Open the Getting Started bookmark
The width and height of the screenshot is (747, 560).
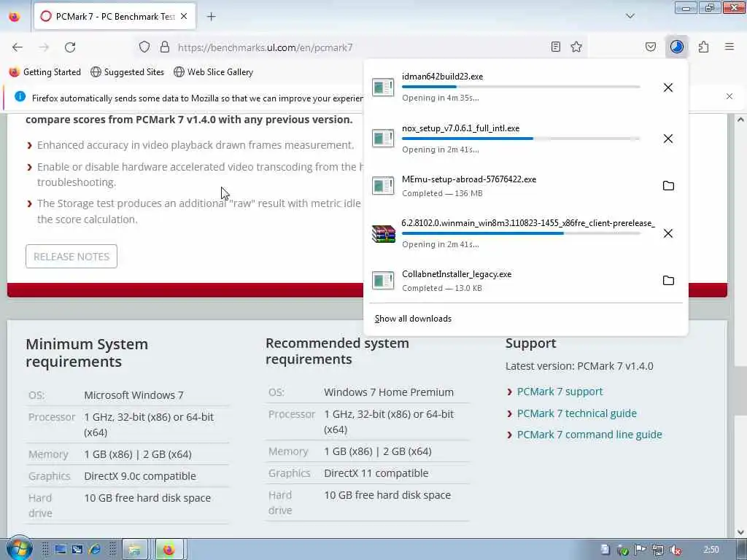click(45, 72)
